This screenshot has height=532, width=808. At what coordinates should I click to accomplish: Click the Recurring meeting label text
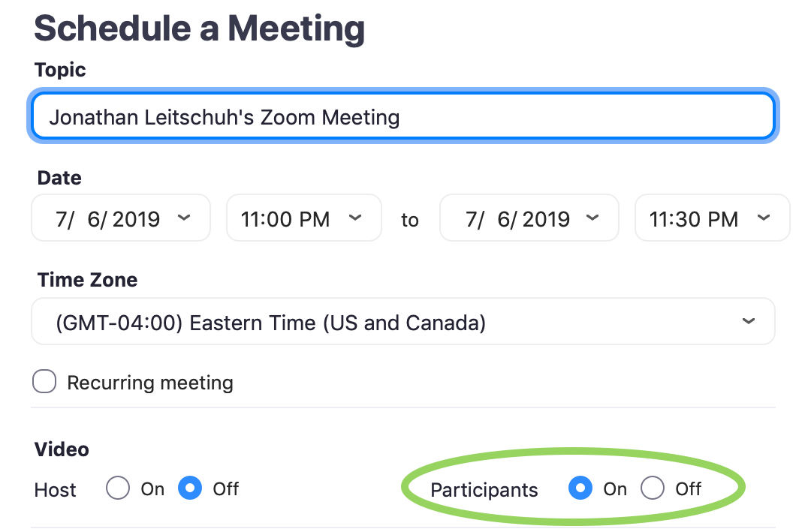tap(150, 383)
